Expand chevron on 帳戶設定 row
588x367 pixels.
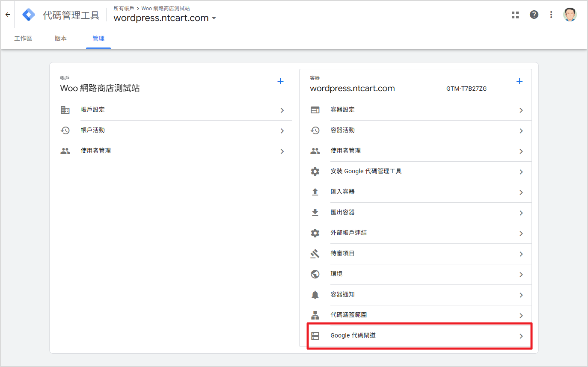282,110
